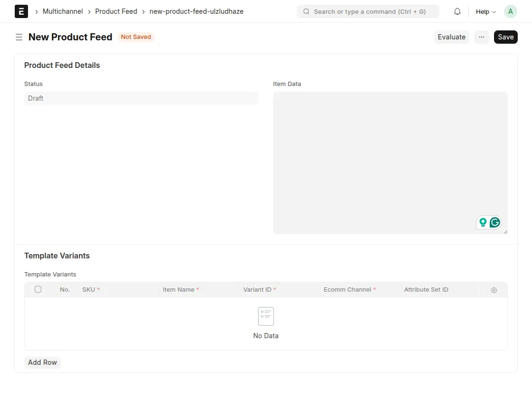This screenshot has height=418, width=532.
Task: Click the green lightbulb suggestion icon
Action: (483, 222)
